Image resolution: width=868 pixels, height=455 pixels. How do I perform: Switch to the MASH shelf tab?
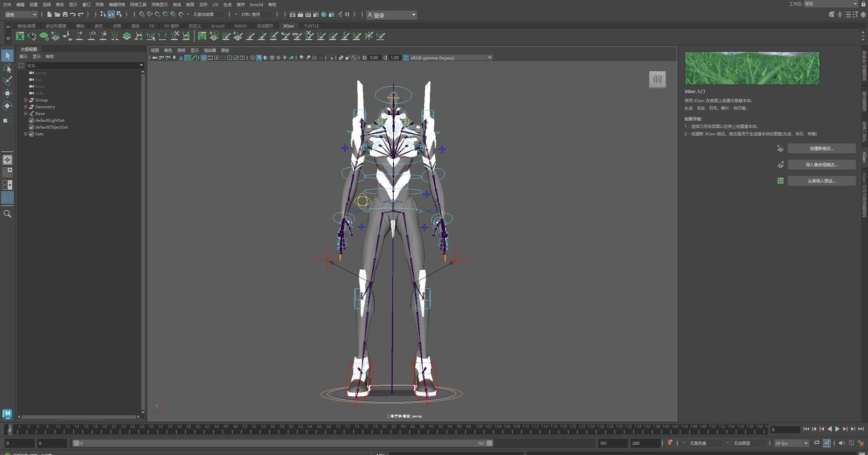pos(240,26)
